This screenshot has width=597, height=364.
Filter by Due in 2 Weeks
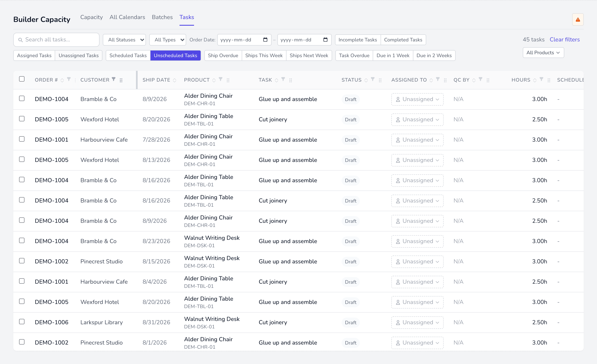[x=434, y=55]
